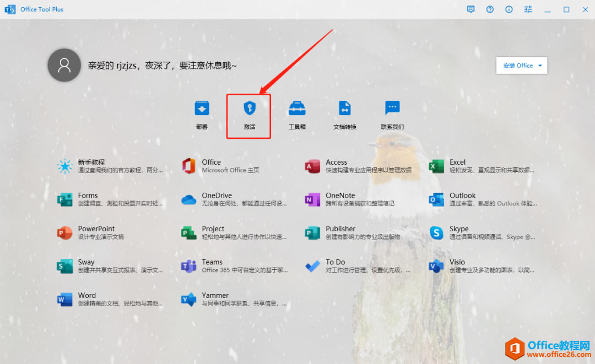Launch the Access icon
Image resolution: width=595 pixels, height=364 pixels.
[312, 166]
